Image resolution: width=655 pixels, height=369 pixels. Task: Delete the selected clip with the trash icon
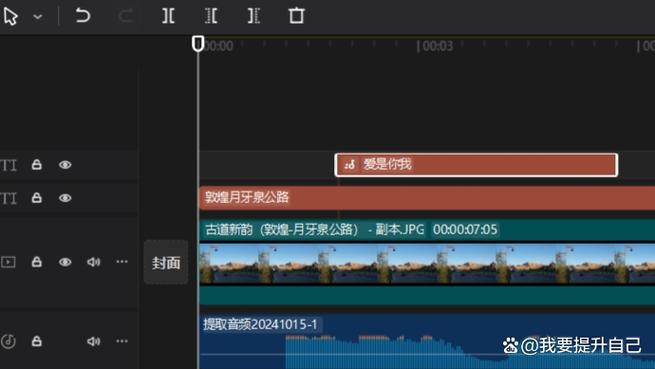[296, 16]
